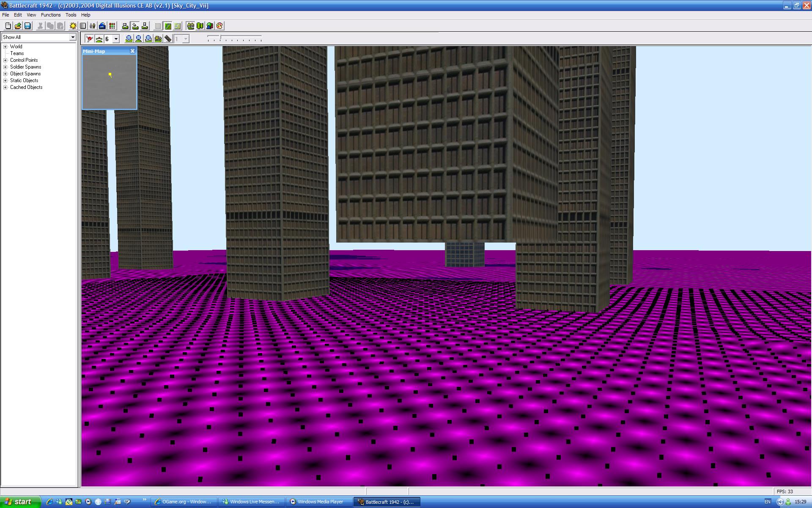812x508 pixels.
Task: Expand the Static Objects tree node
Action: [x=5, y=80]
